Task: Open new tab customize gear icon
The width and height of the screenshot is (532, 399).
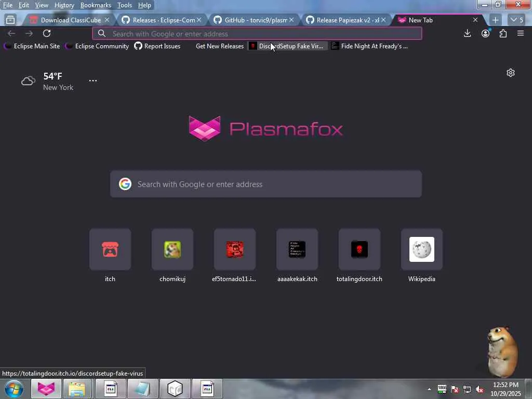Action: [x=510, y=73]
